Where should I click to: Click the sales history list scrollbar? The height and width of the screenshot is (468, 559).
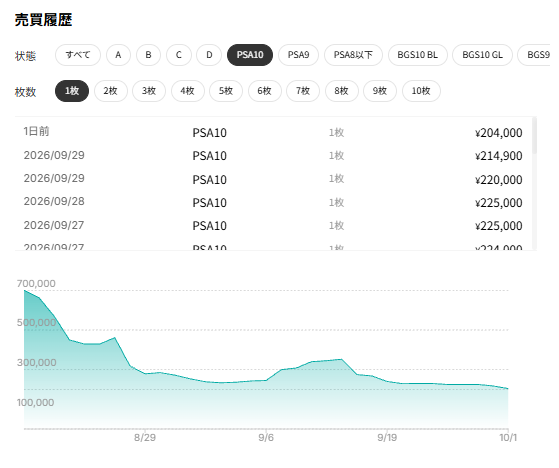(534, 135)
